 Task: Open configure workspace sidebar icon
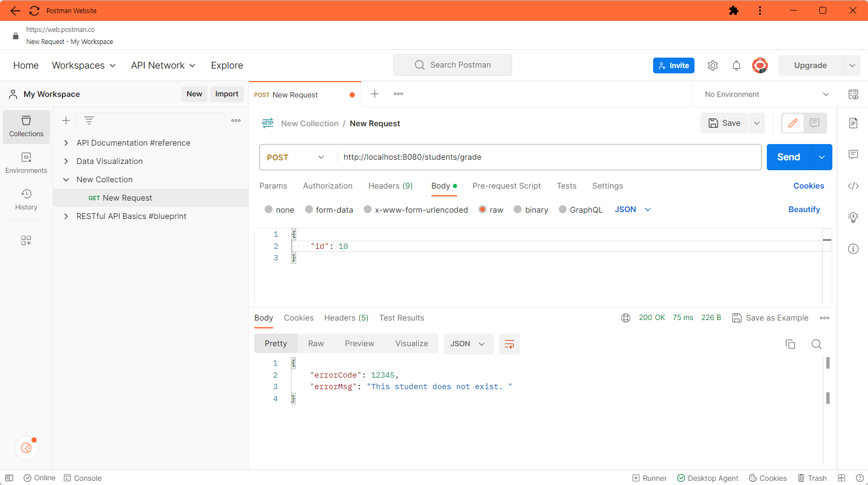[x=26, y=240]
